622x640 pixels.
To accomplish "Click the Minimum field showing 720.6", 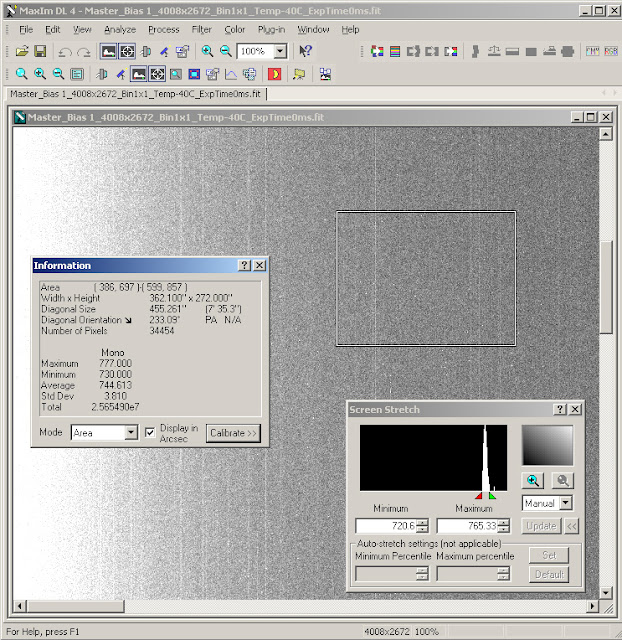I will coord(386,526).
